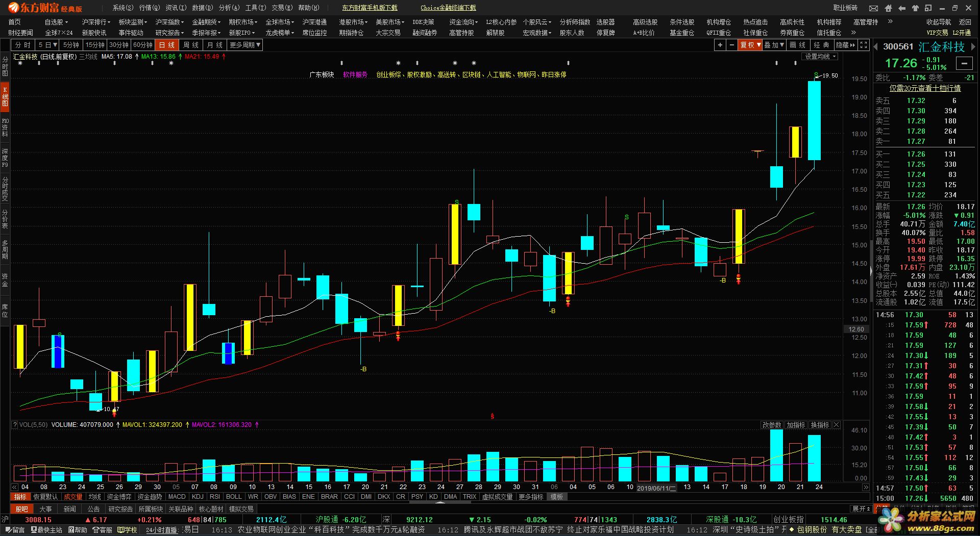Click the minus button beside price 17.26
Image resolution: width=980 pixels, height=536 pixels.
pyautogui.click(x=964, y=63)
